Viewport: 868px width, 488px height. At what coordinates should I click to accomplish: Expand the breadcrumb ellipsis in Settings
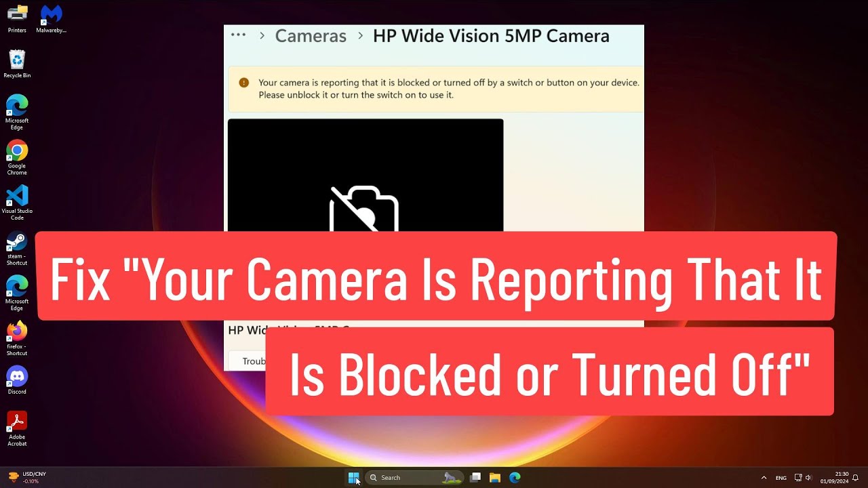[238, 35]
